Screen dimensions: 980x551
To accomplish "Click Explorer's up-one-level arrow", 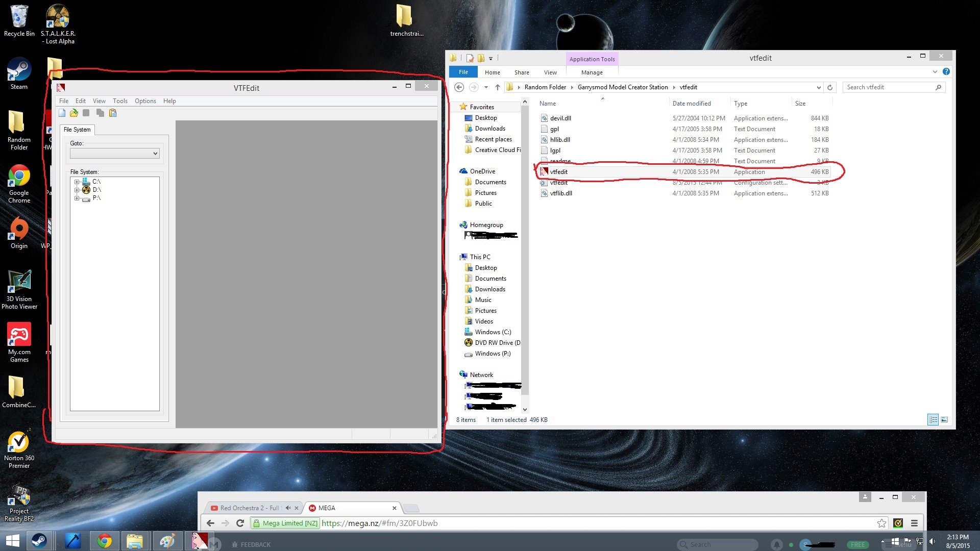I will pos(497,87).
